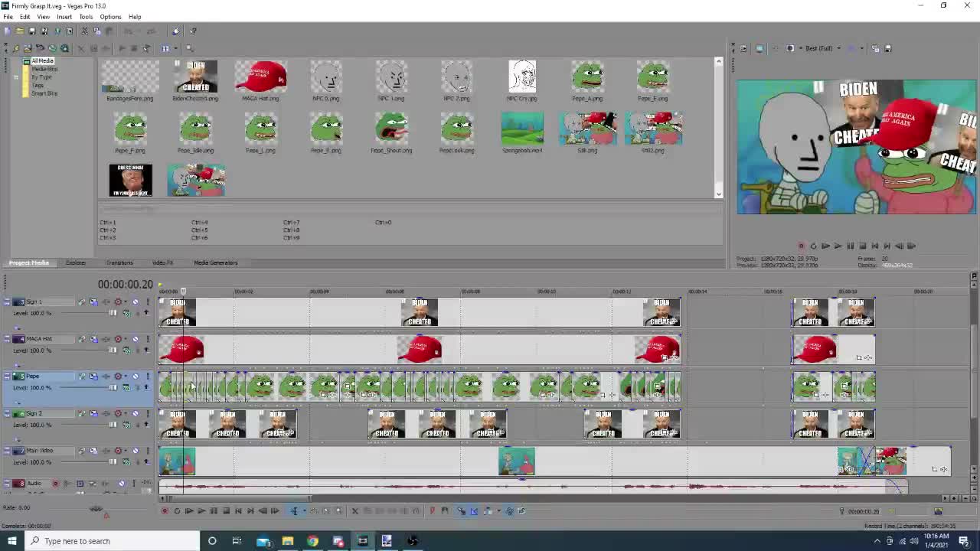The image size is (980, 551).
Task: Toggle Auto Ripple in timeline toolbar
Action: point(488,511)
